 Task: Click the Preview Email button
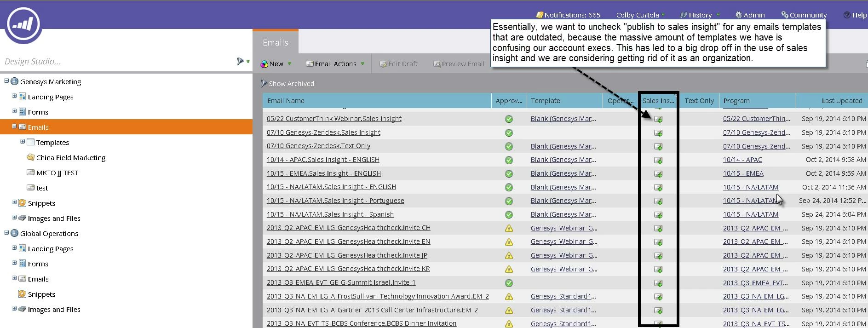(x=459, y=64)
